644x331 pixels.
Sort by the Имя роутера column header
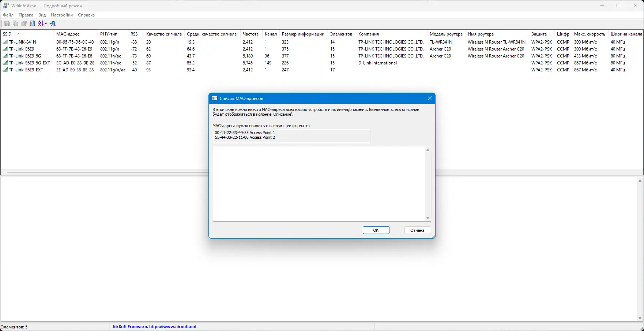coord(497,34)
